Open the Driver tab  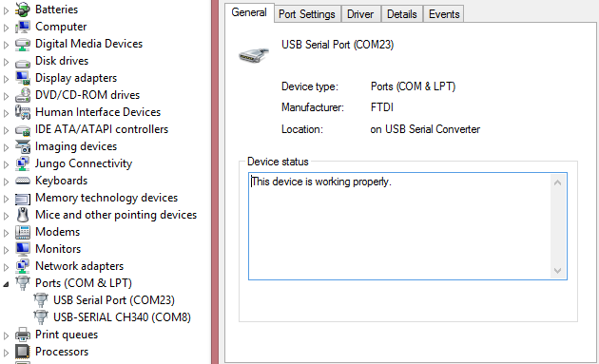point(360,14)
